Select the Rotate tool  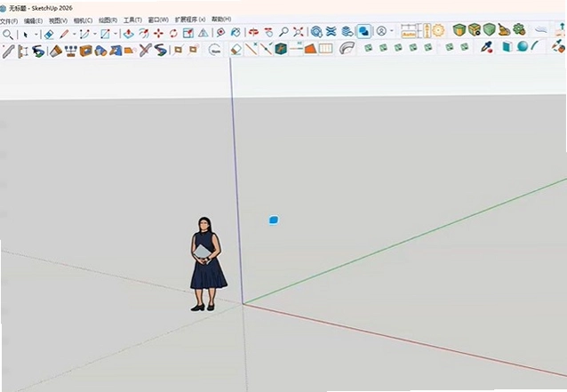pos(173,33)
